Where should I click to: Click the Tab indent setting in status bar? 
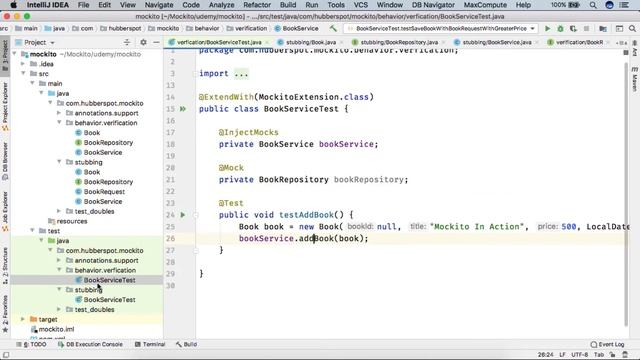(598, 355)
